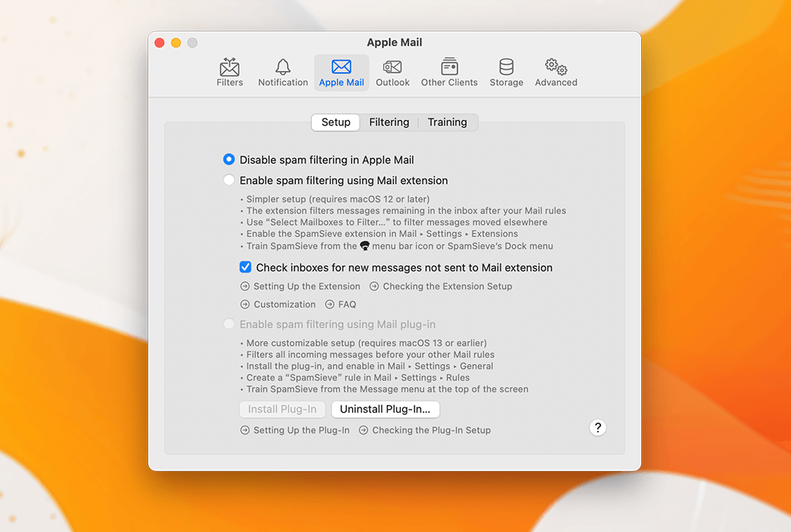This screenshot has height=532, width=791.
Task: Click the help question mark button
Action: pos(598,428)
